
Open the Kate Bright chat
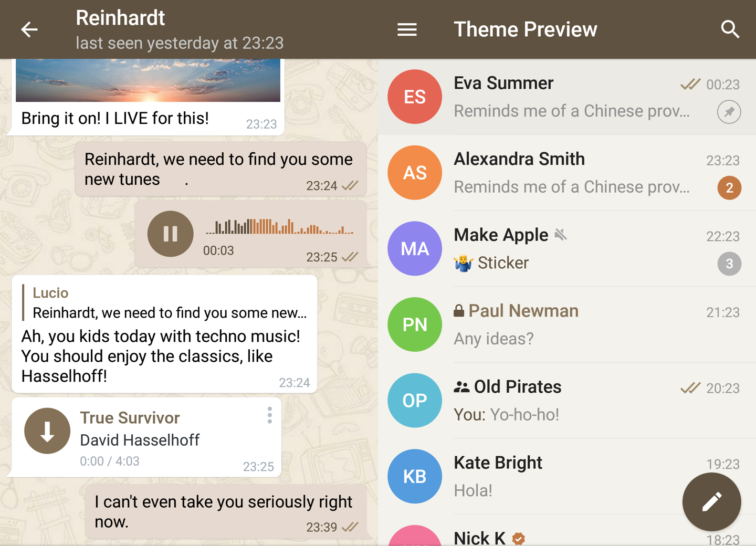(567, 476)
